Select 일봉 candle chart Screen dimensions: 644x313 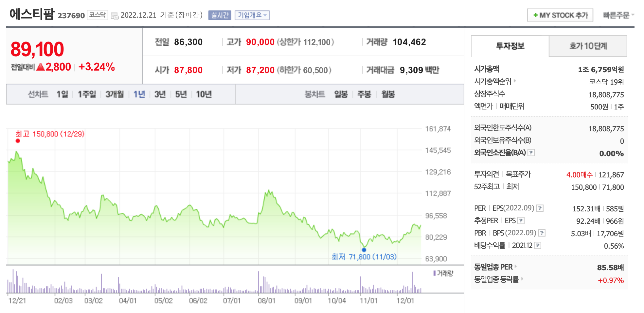[x=341, y=94]
